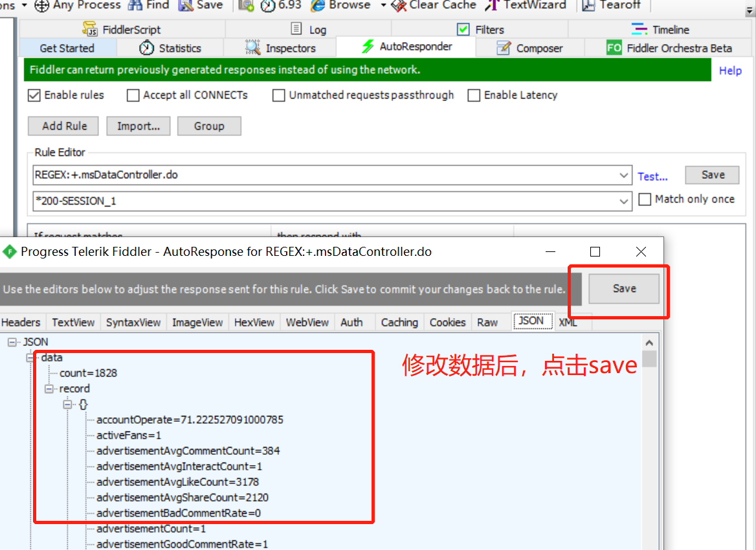The image size is (756, 550).
Task: Click the Any Process target icon
Action: [41, 5]
